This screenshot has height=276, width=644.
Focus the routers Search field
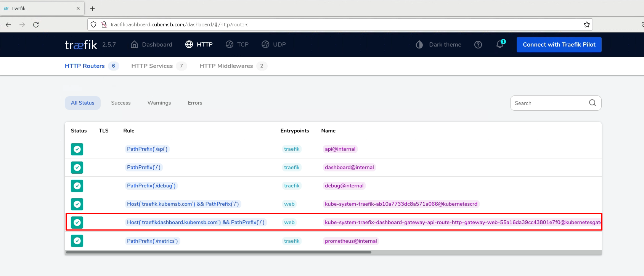click(x=549, y=103)
